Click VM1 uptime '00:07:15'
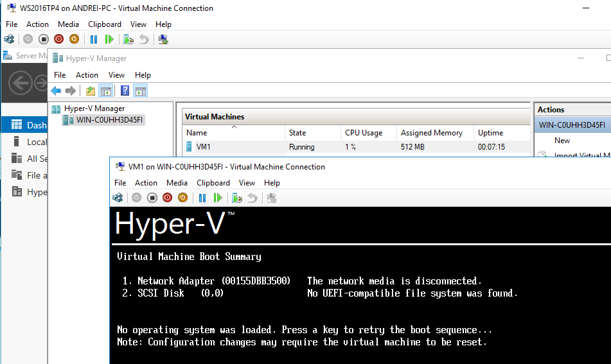The width and height of the screenshot is (611, 364). pyautogui.click(x=491, y=147)
